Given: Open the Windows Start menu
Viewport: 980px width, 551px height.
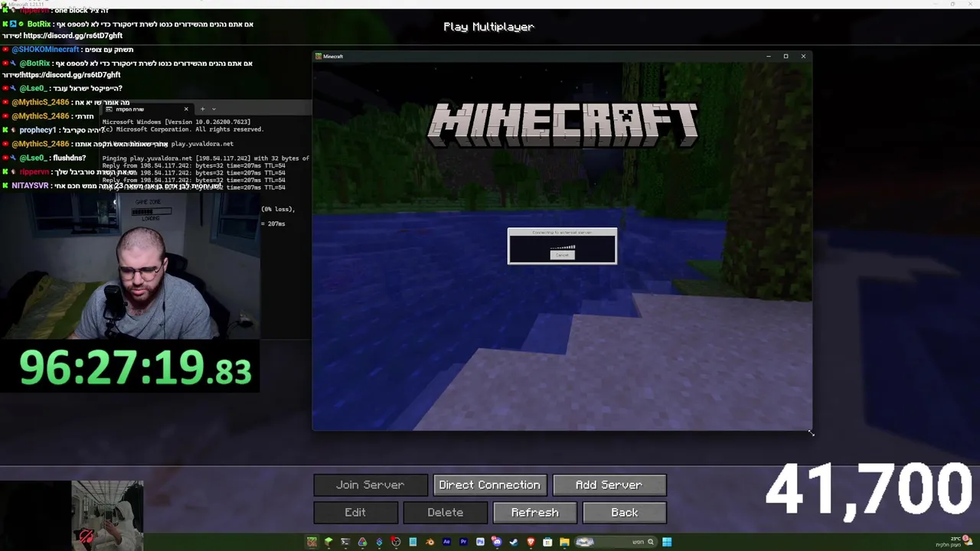Looking at the screenshot, I should point(667,542).
